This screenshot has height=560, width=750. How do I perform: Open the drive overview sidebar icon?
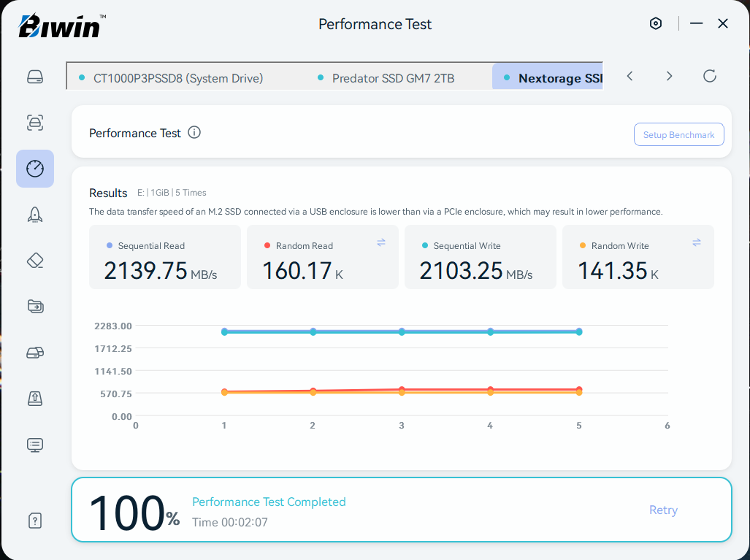click(x=35, y=77)
